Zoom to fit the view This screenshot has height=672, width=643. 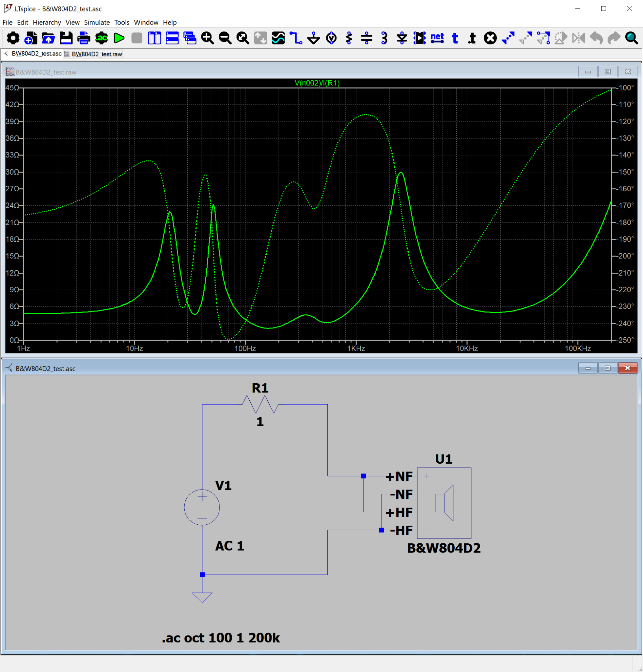[x=243, y=38]
